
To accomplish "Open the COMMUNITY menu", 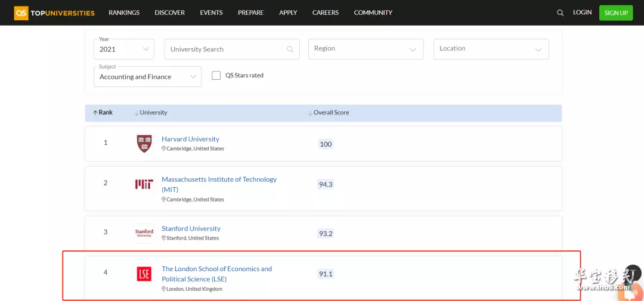I will click(x=373, y=13).
